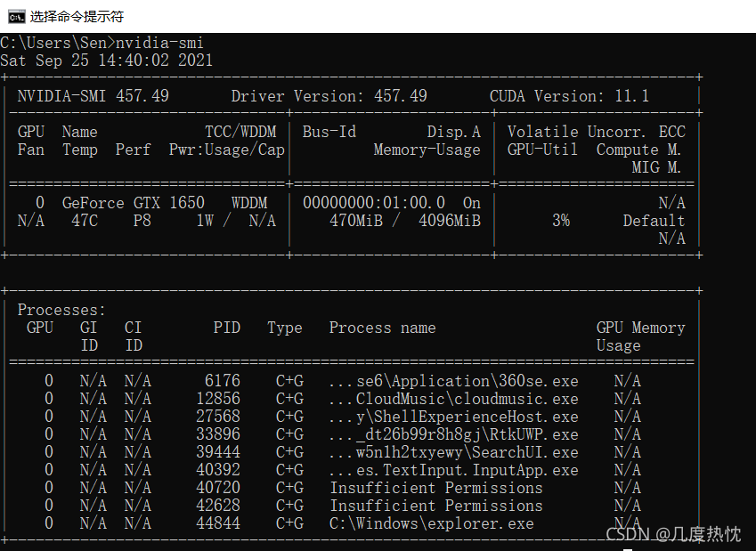
Task: Click the 'Type' column header
Action: tap(285, 328)
